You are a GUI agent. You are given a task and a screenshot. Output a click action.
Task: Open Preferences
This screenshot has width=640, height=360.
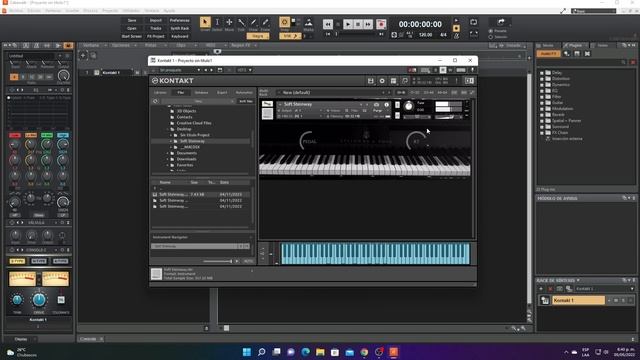(180, 20)
